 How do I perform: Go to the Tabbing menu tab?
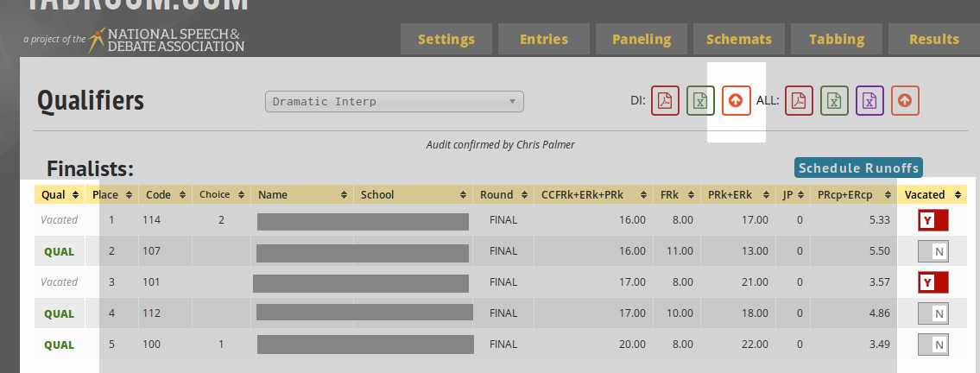point(837,39)
